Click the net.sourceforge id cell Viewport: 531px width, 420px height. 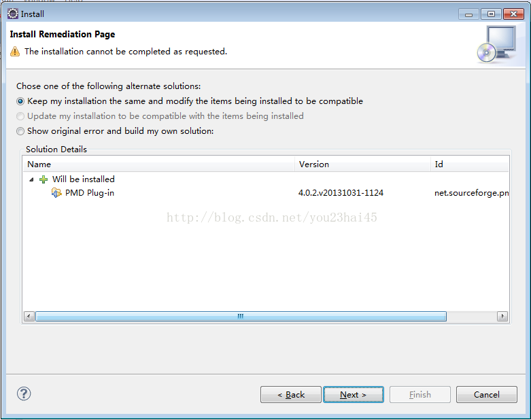pyautogui.click(x=471, y=193)
